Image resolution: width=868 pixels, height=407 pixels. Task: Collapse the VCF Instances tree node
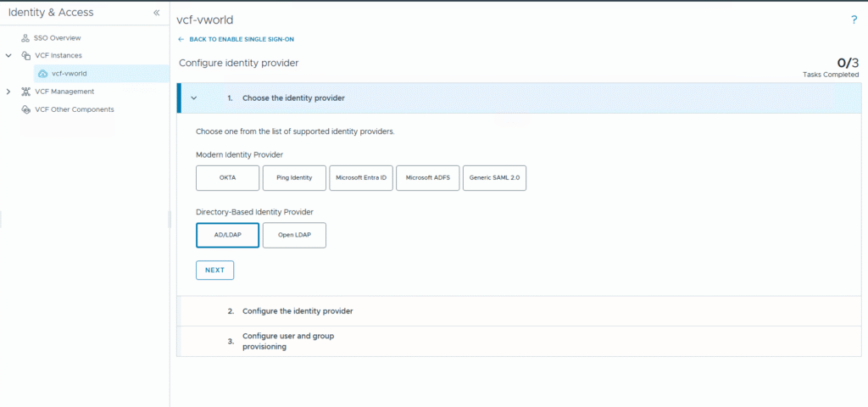pyautogui.click(x=8, y=56)
